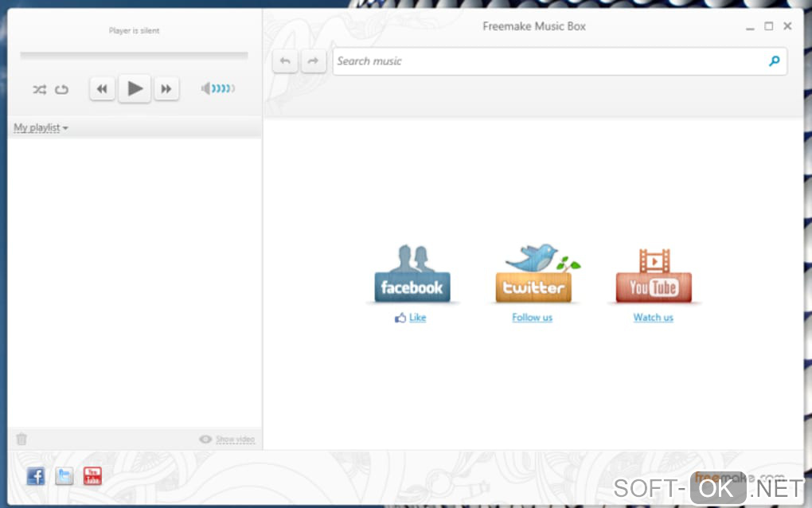This screenshot has width=812, height=508.
Task: Click the Freemake Music Box title text
Action: click(x=534, y=26)
